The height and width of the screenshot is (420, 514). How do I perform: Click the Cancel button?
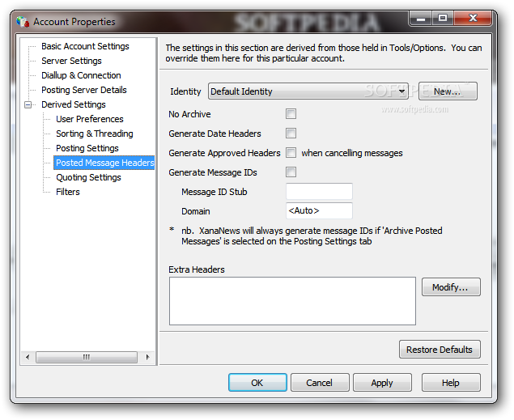point(320,382)
